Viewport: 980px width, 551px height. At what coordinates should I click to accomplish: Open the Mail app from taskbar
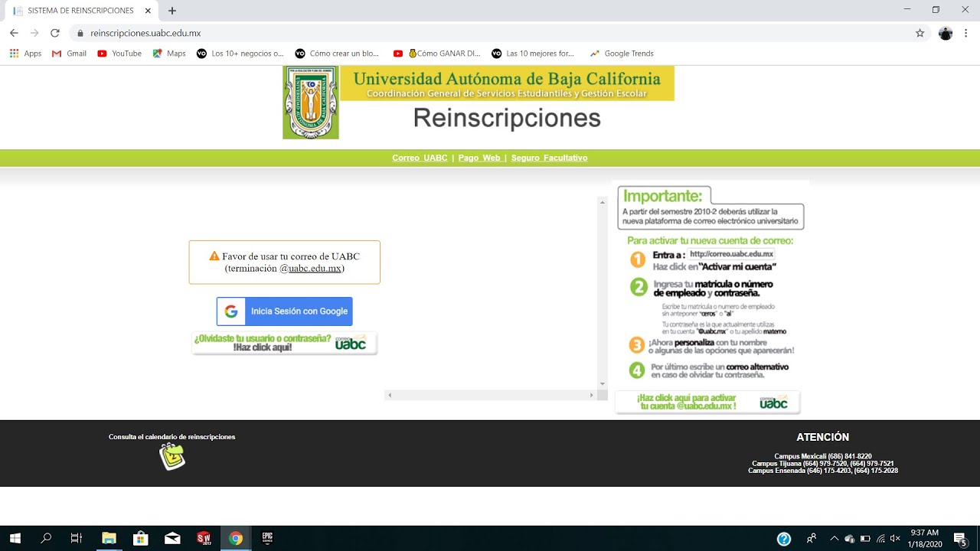pyautogui.click(x=172, y=538)
